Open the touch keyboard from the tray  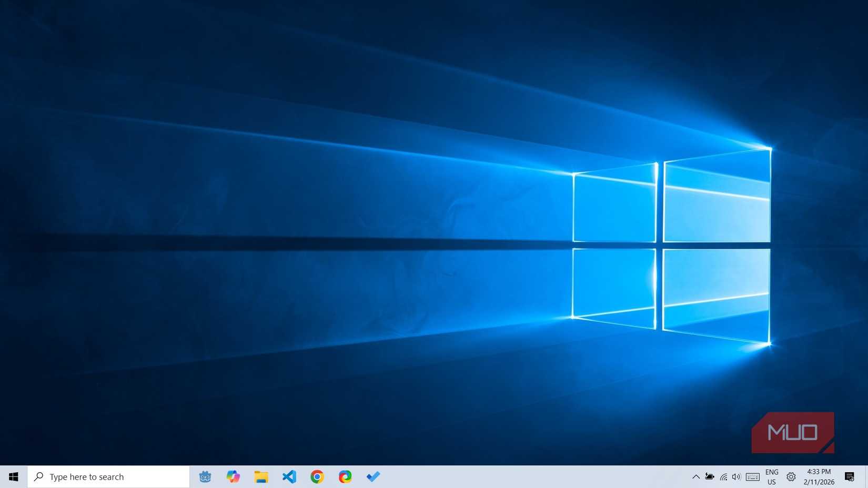click(x=752, y=476)
